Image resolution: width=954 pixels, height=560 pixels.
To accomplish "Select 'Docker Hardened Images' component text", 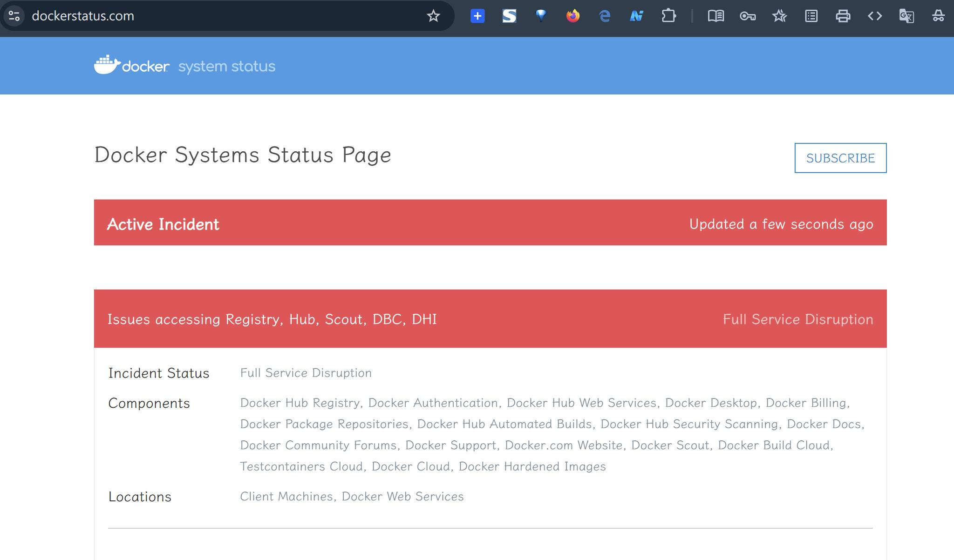I will (532, 466).
